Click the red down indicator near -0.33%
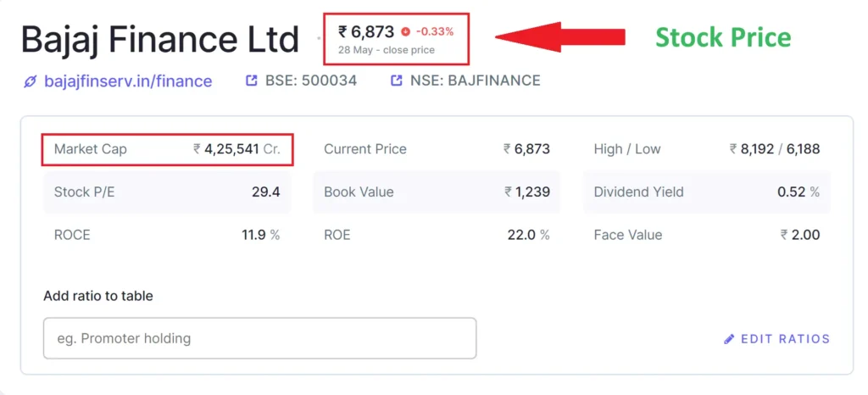The width and height of the screenshot is (868, 395). click(x=405, y=32)
